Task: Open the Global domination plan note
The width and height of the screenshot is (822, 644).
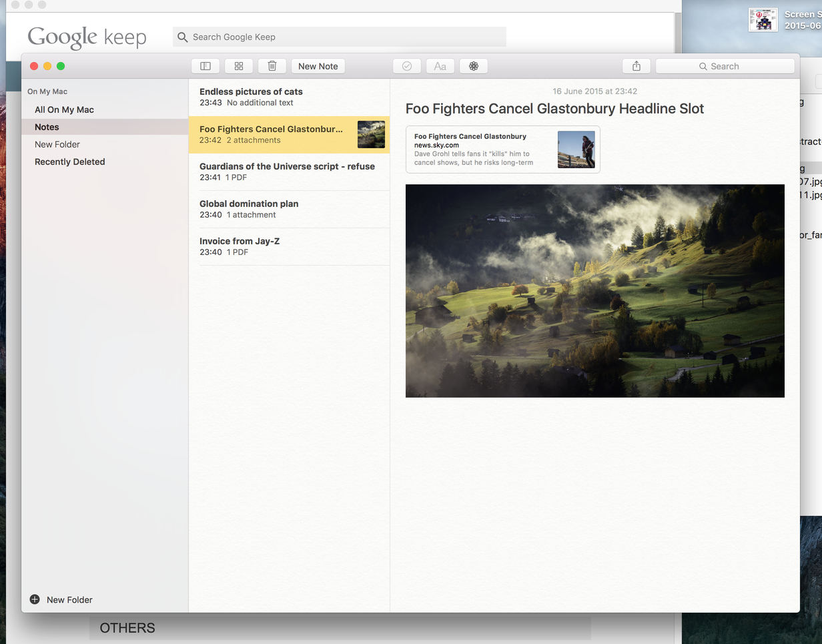Action: point(289,209)
